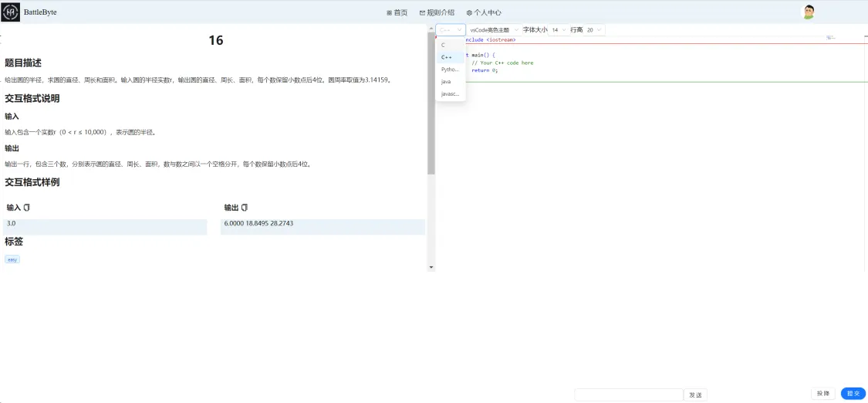
Task: Click inside the code comment line
Action: click(x=502, y=63)
